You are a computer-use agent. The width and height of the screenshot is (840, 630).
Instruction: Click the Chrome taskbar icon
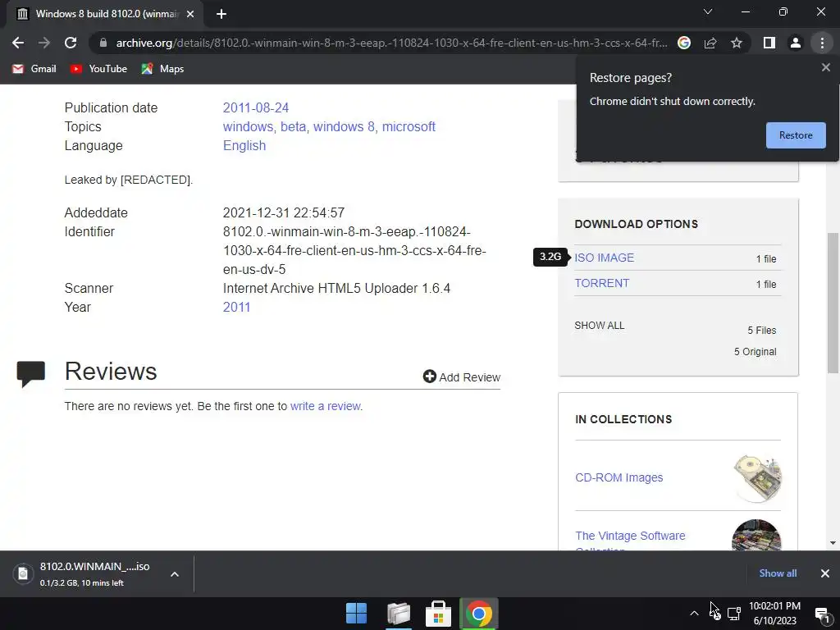[479, 614]
